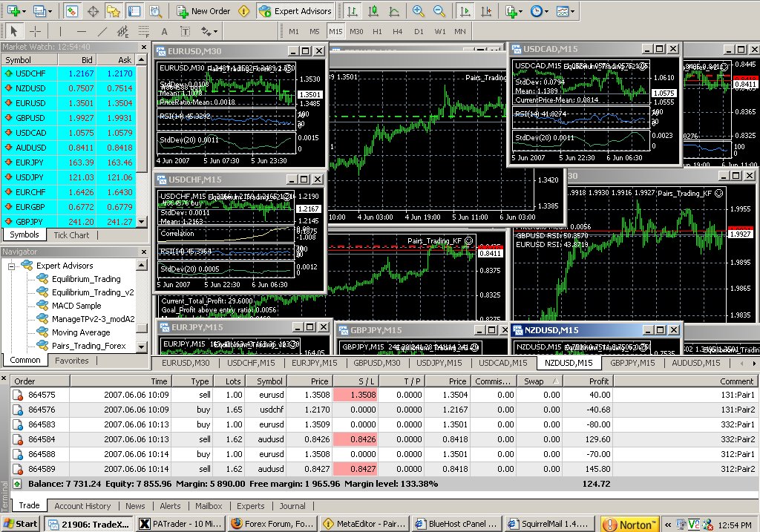
Task: Select the Trendline drawing tool
Action: coord(102,31)
